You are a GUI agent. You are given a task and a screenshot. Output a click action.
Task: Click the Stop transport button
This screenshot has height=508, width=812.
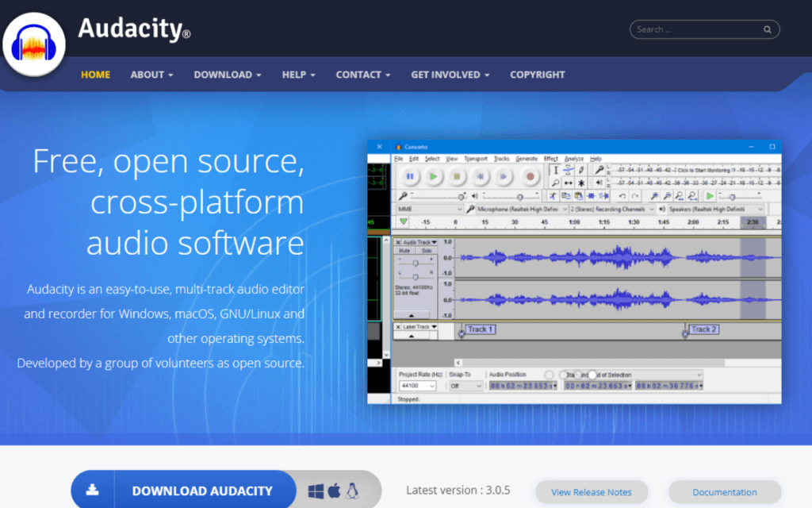(x=457, y=177)
